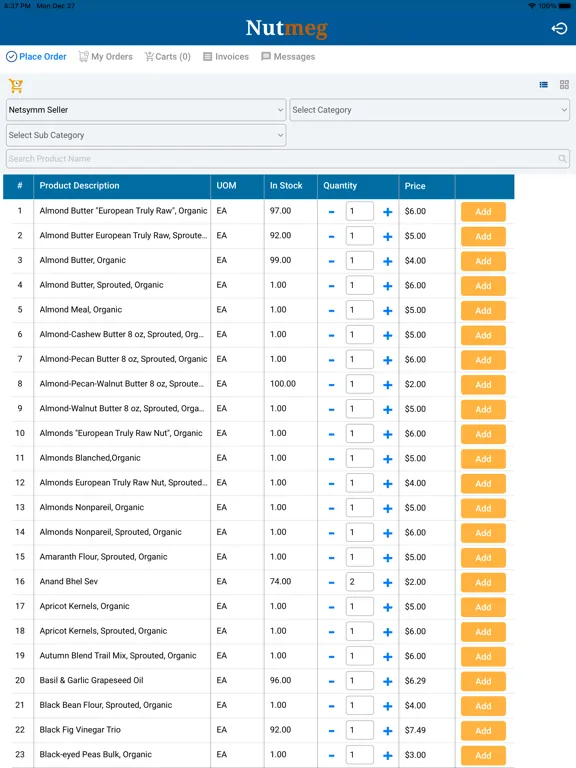Decrease quantity for Almond Meal, Organic

pos(332,311)
